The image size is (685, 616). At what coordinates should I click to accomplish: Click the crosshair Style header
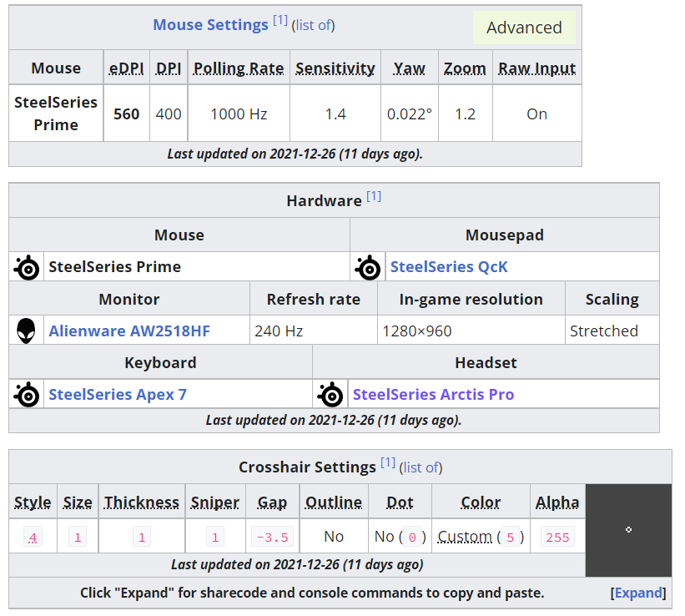pos(33,502)
